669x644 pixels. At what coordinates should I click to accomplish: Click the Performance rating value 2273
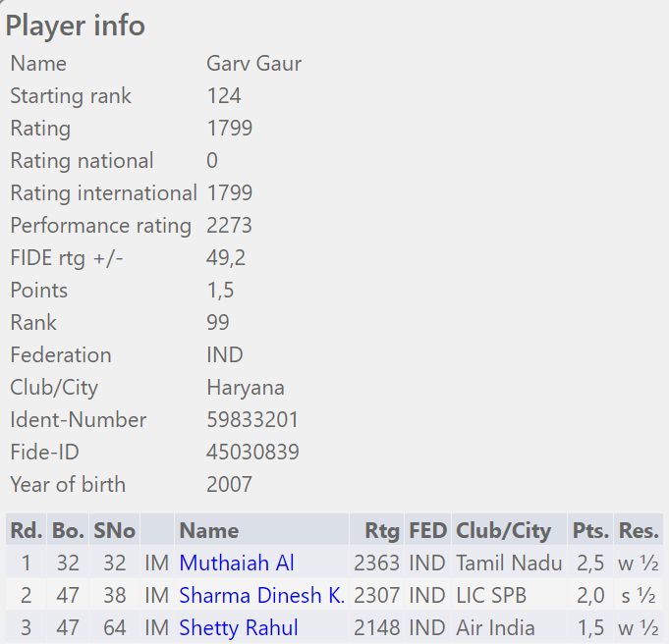(229, 226)
